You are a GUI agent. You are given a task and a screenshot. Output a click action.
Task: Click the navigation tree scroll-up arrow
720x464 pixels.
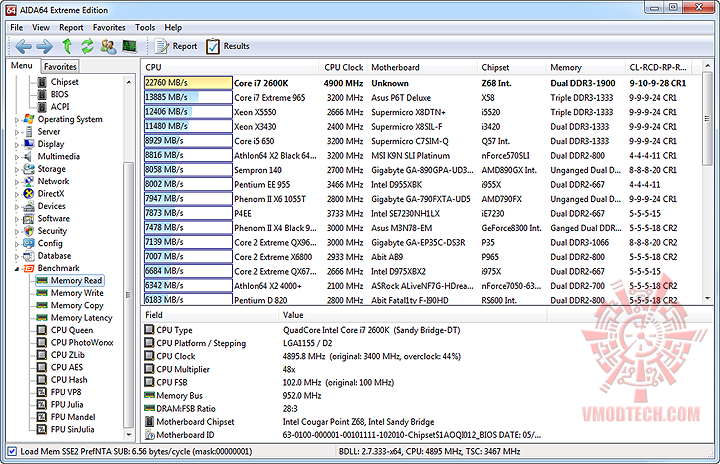tap(129, 82)
